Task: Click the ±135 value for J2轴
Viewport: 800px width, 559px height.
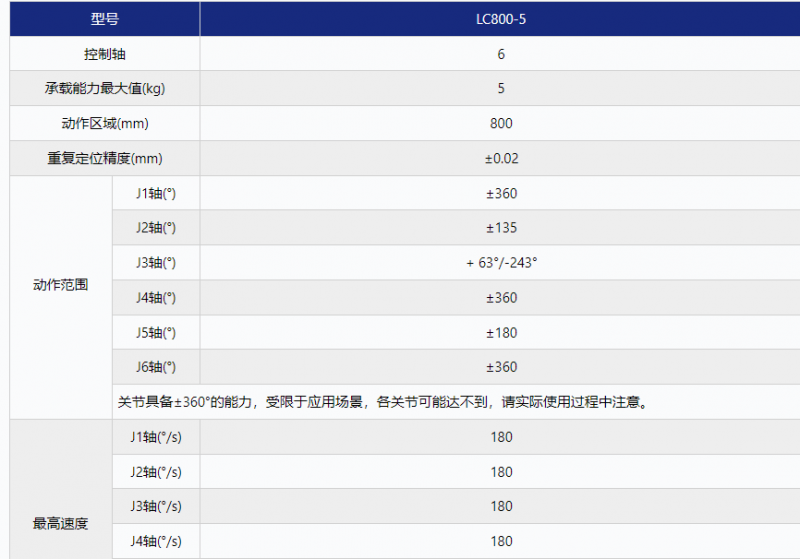Action: tap(502, 228)
